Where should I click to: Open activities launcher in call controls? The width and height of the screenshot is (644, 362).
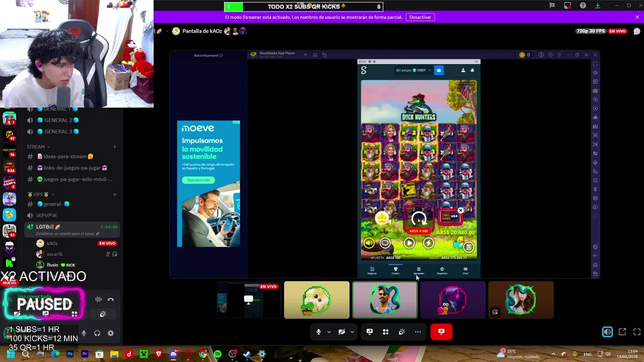pos(385,332)
